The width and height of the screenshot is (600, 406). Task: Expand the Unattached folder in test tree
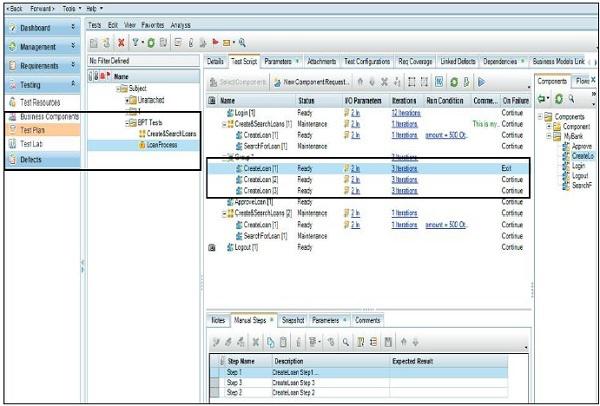pos(127,100)
